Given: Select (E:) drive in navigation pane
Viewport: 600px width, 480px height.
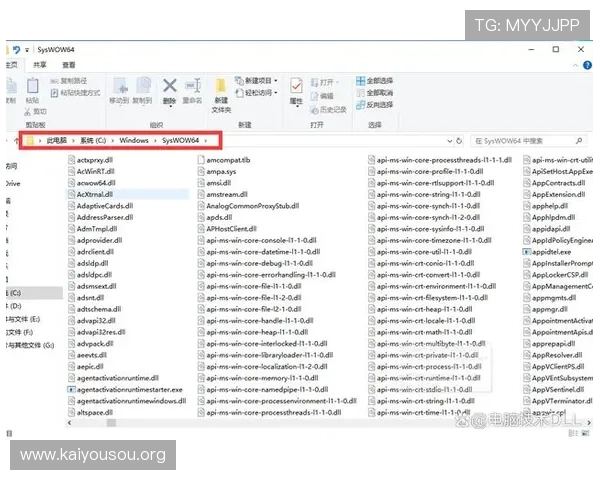Looking at the screenshot, I should pyautogui.click(x=23, y=319).
